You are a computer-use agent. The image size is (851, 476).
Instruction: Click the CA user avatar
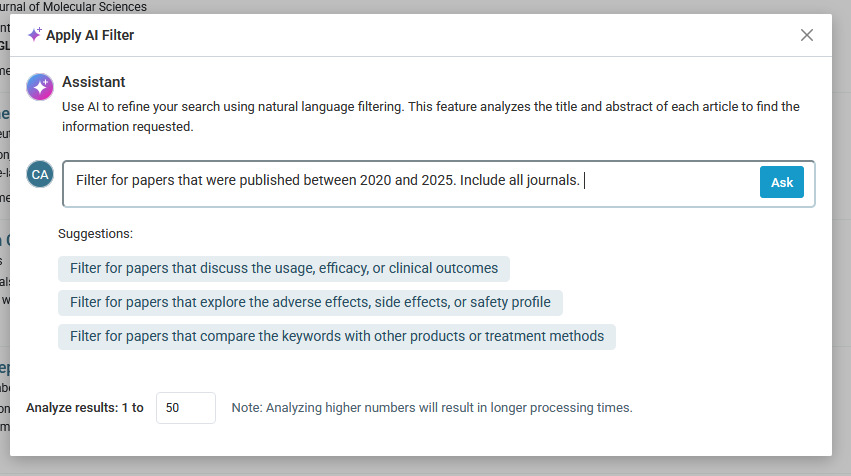tap(40, 174)
